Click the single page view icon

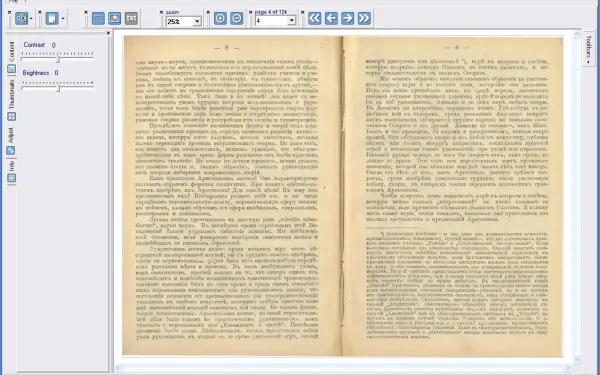(x=52, y=18)
